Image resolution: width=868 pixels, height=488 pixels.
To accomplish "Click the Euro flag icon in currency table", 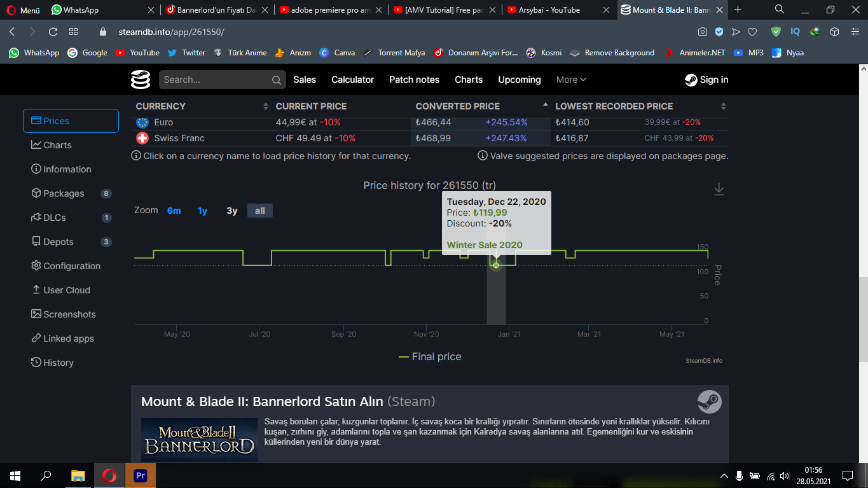I will (x=142, y=122).
